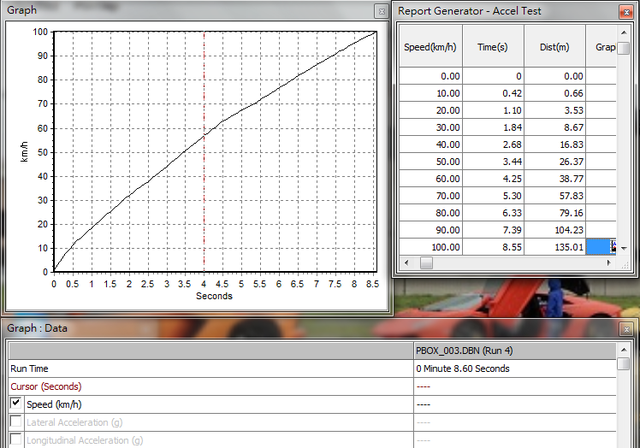Select the 1.84 time cell

coord(493,128)
